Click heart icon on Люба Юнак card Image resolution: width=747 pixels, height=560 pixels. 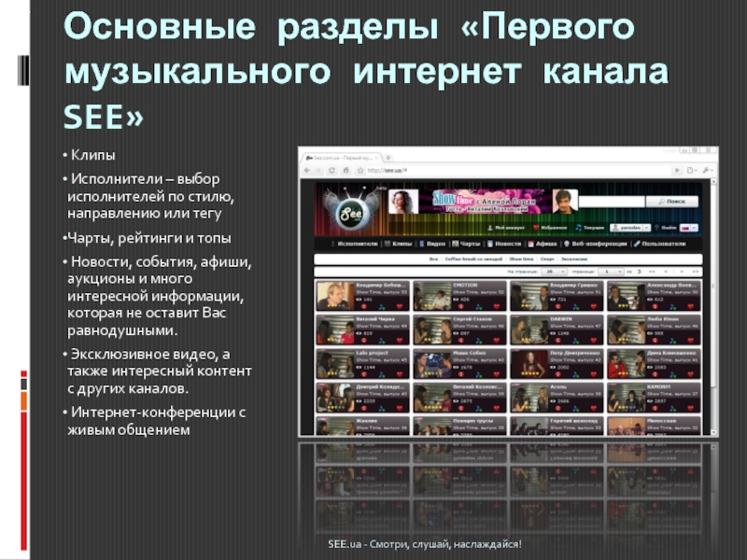click(x=690, y=341)
